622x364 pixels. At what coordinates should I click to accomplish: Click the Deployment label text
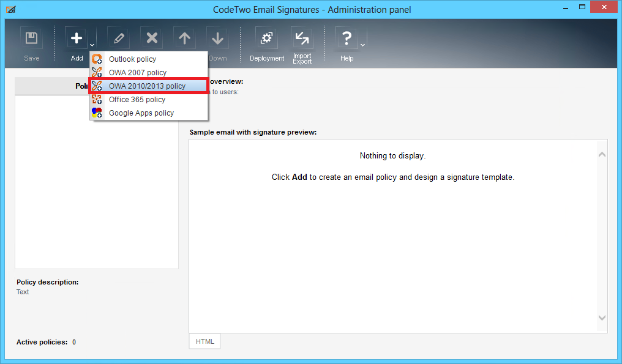[x=266, y=58]
